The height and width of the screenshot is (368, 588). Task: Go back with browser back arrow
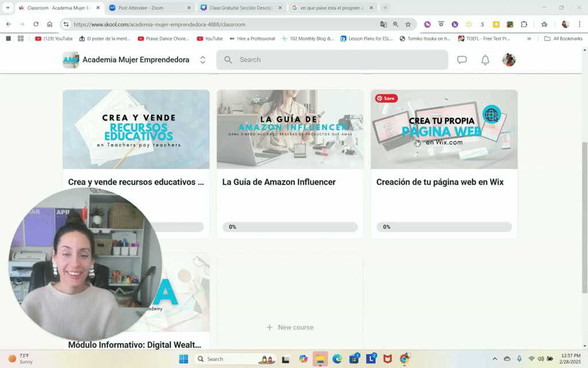click(8, 24)
